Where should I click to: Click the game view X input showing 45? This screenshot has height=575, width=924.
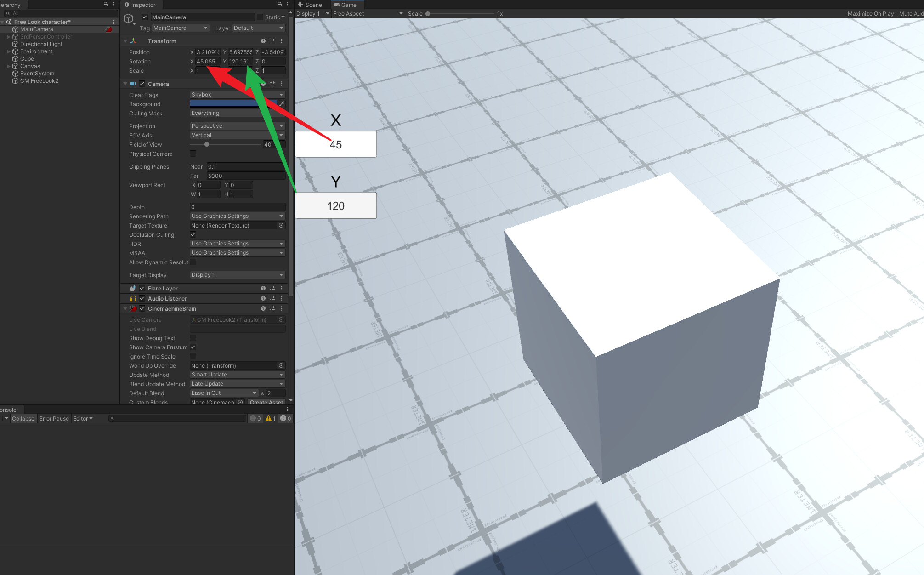(x=335, y=144)
